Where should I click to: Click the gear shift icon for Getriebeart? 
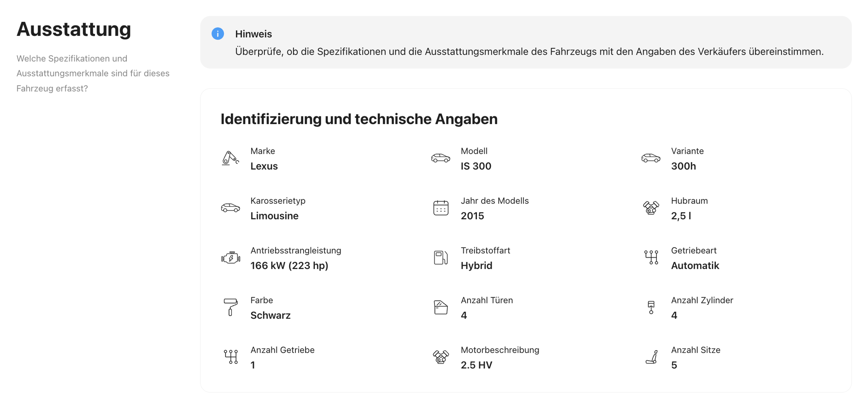coord(651,257)
